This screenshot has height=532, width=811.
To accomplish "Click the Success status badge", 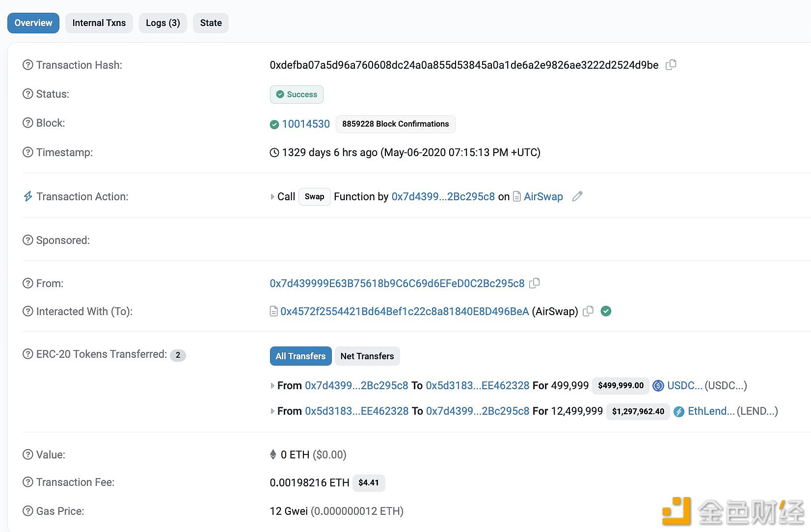I will coord(297,94).
